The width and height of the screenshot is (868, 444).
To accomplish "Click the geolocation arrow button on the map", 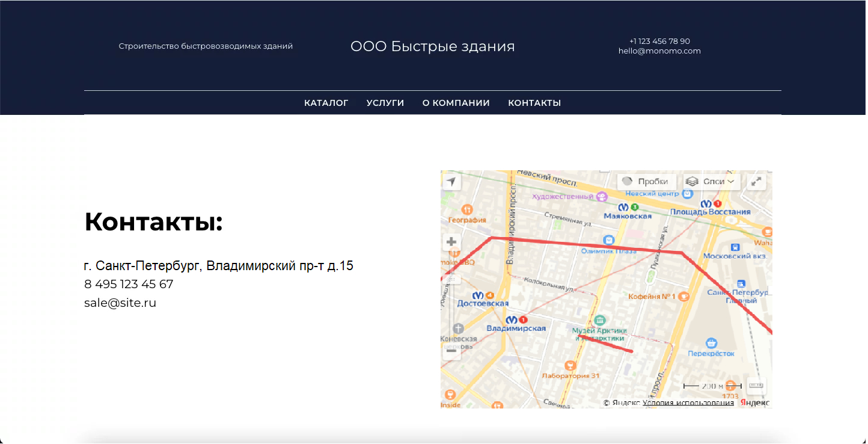I will [x=451, y=182].
